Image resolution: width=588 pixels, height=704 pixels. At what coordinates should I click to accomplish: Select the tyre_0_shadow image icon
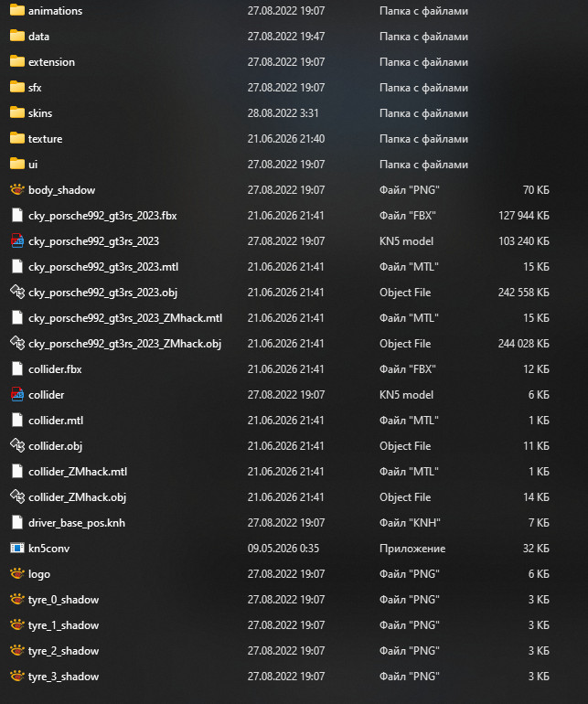(x=17, y=599)
